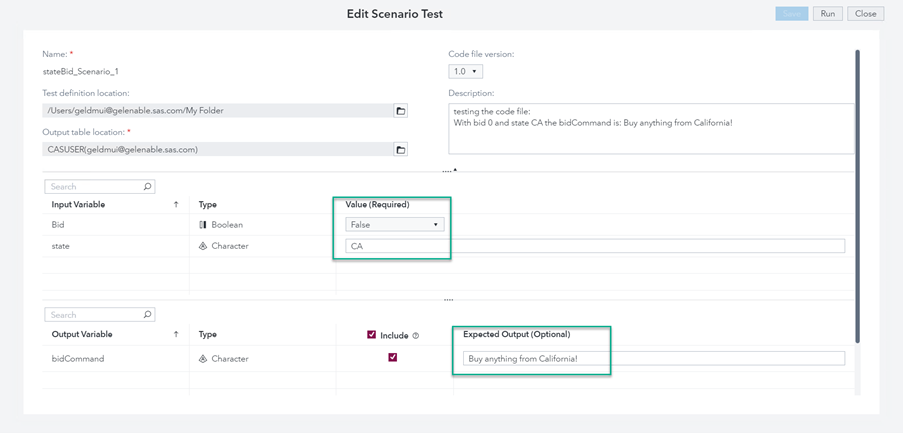The image size is (903, 433).
Task: Click search magnifier in output variables
Action: [148, 315]
